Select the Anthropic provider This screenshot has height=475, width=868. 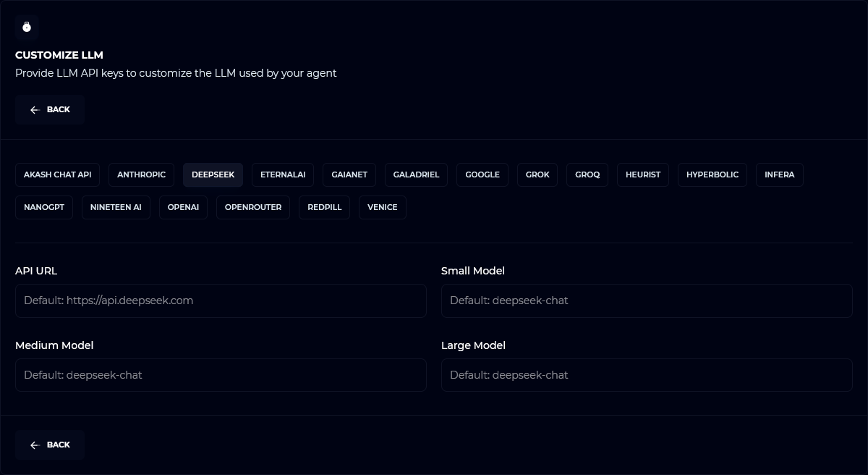(142, 175)
